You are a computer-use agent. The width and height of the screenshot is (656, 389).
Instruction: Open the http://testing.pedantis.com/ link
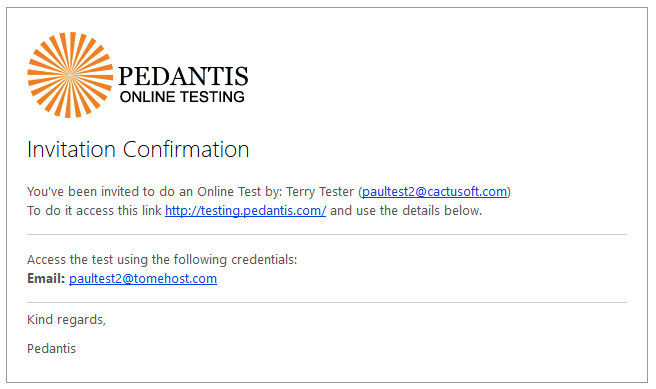[x=246, y=210]
